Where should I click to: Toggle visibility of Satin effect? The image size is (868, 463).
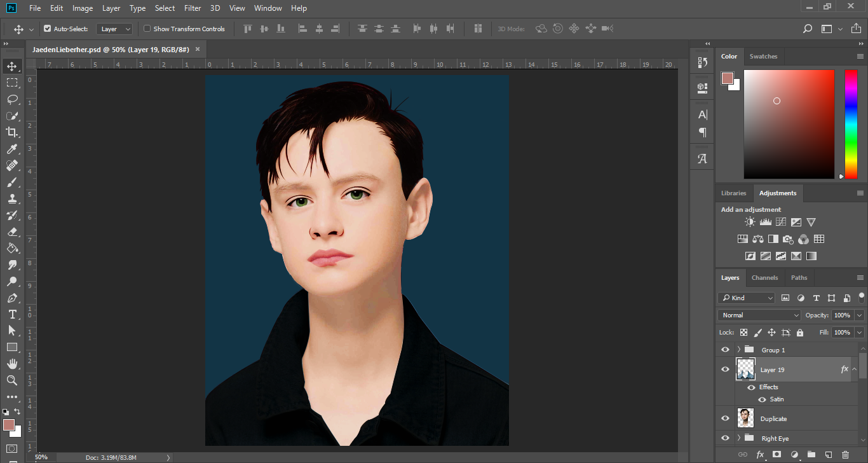(762, 399)
